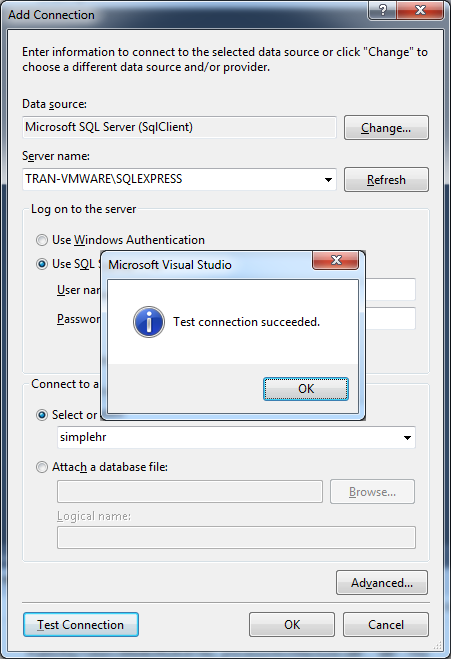Close the Microsoft Visual Studio message box
Image resolution: width=451 pixels, height=659 pixels.
pyautogui.click(x=335, y=260)
